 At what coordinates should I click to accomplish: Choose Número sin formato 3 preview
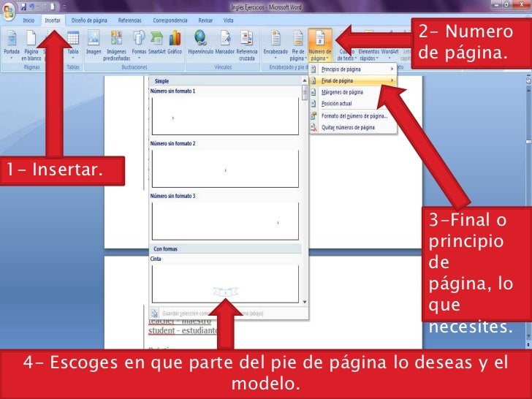coord(225,221)
